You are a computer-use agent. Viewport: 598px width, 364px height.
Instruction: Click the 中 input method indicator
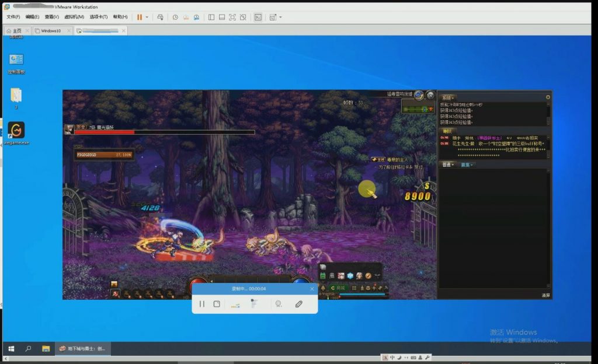(x=392, y=358)
